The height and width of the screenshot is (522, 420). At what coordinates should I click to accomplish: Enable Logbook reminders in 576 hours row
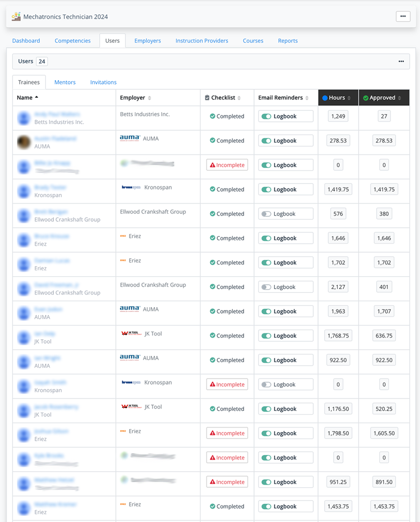point(266,214)
